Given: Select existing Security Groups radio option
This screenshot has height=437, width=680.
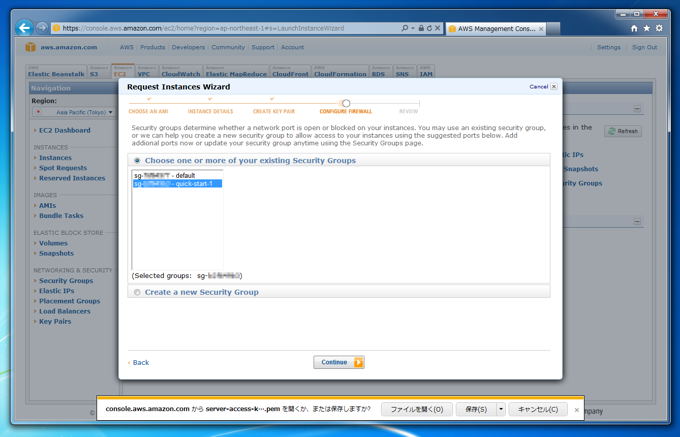Looking at the screenshot, I should pos(137,160).
